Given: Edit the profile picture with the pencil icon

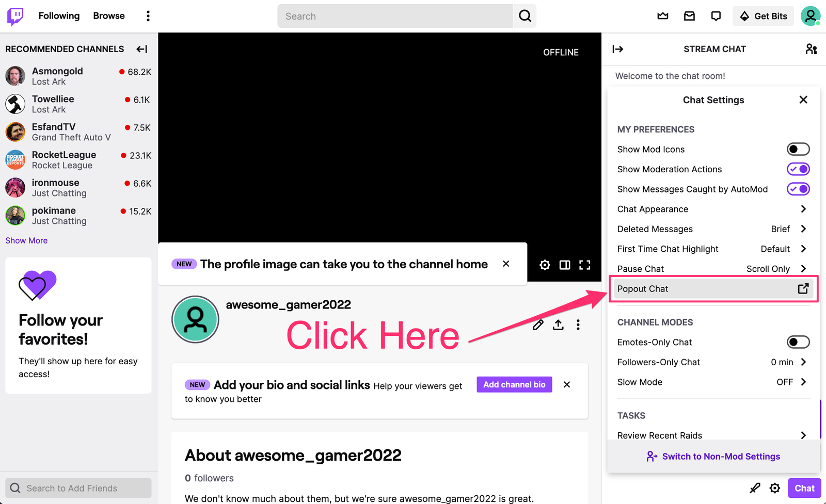Looking at the screenshot, I should coord(538,324).
